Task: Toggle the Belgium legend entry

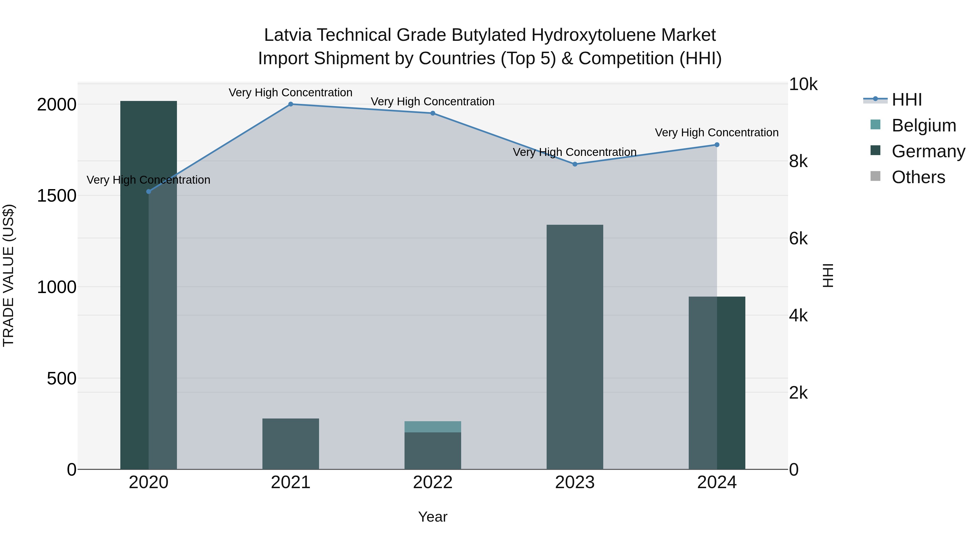Action: coord(913,125)
